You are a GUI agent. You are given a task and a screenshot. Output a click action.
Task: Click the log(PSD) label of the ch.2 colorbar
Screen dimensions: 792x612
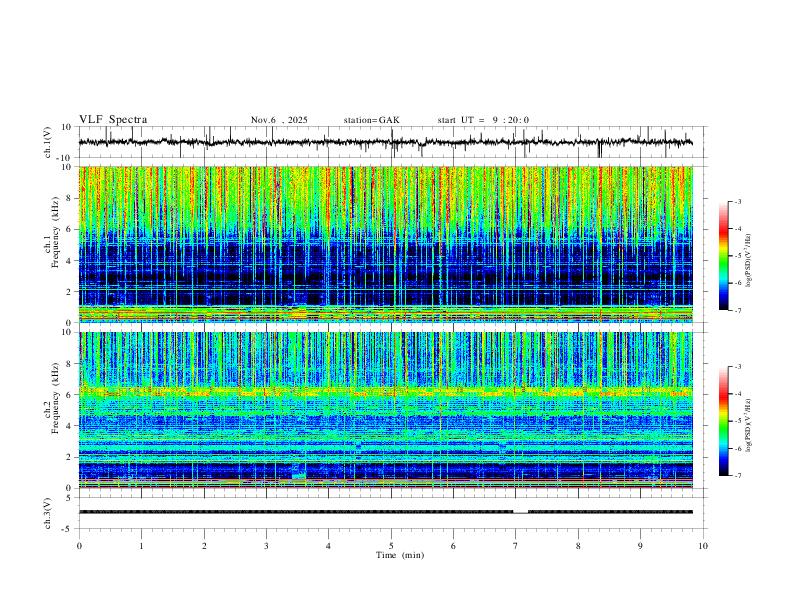749,425
